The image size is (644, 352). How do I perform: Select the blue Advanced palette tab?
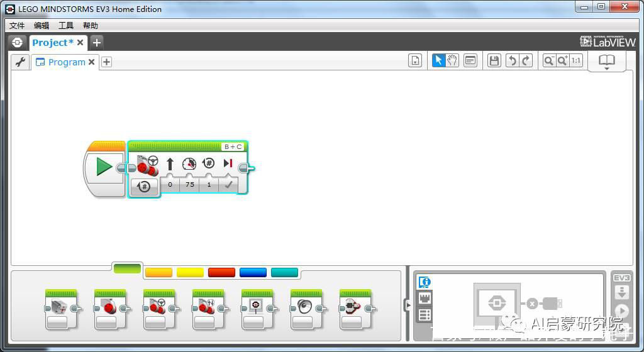pyautogui.click(x=253, y=272)
